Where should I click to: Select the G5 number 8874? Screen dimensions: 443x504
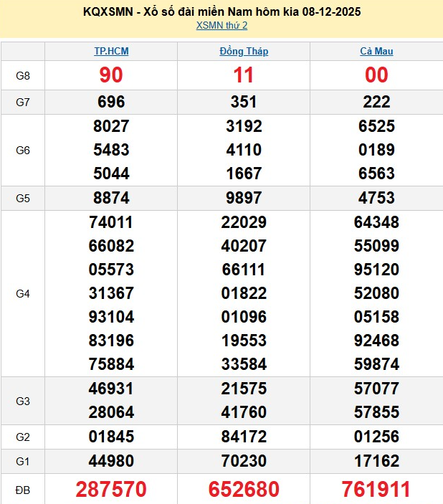pyautogui.click(x=111, y=198)
